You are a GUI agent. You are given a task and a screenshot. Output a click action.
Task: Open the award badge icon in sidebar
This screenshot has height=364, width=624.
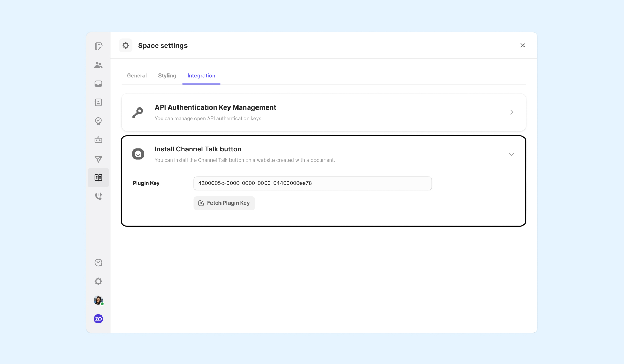[x=98, y=121]
